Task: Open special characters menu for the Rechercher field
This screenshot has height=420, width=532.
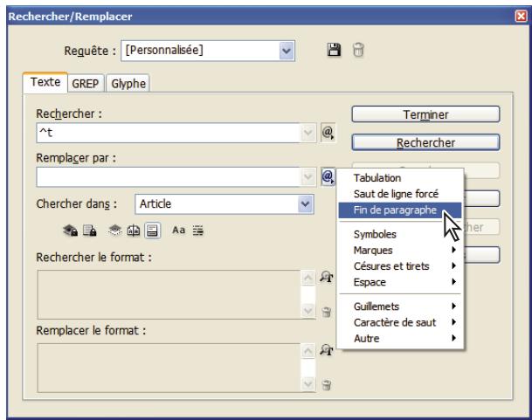Action: pos(328,133)
